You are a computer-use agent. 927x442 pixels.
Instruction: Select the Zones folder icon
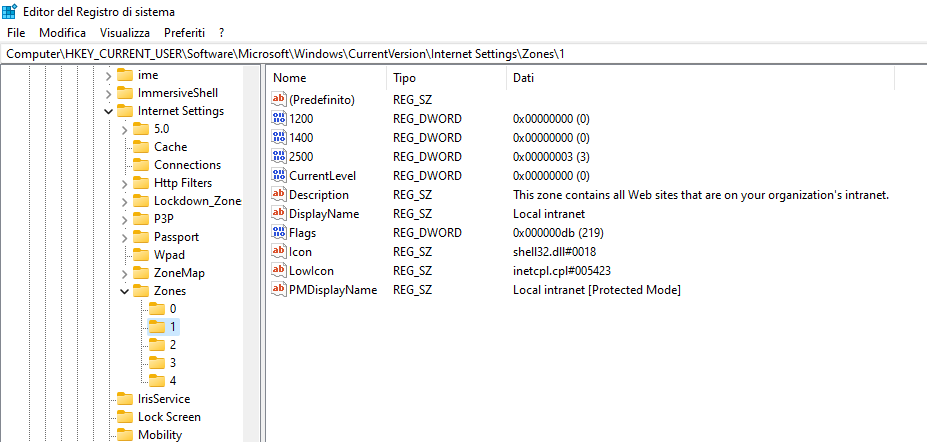tap(141, 291)
